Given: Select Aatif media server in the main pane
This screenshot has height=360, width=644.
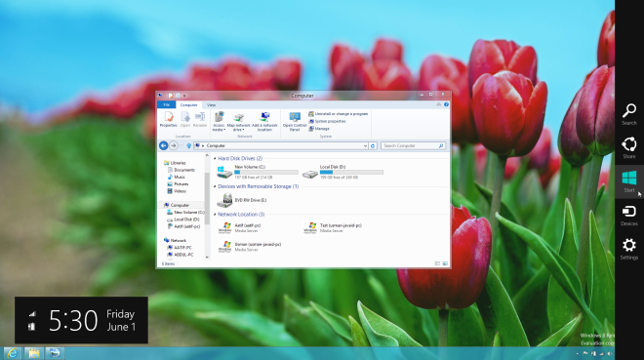Looking at the screenshot, I should (239, 228).
